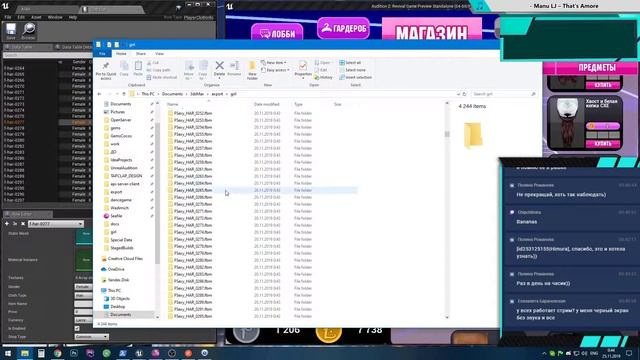
Task: Open the Cloth Type dropdown in Row Editor
Action: [84, 295]
